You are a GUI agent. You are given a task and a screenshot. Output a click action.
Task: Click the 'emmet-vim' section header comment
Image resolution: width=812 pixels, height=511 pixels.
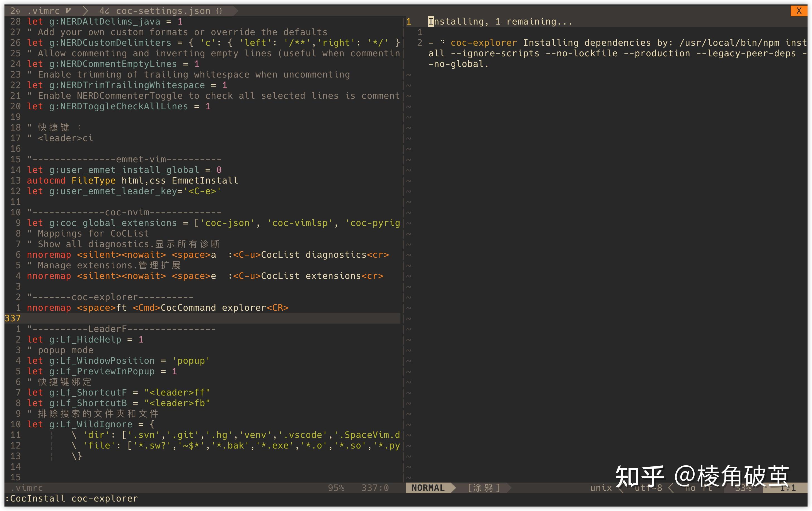(124, 160)
